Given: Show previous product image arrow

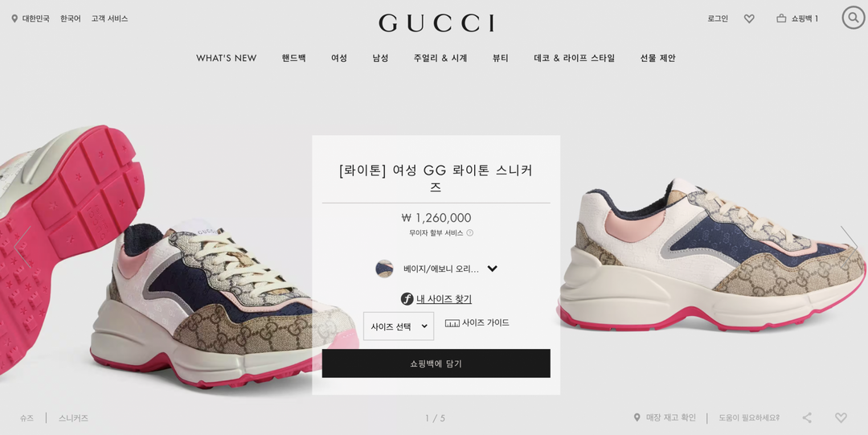Looking at the screenshot, I should click(23, 247).
